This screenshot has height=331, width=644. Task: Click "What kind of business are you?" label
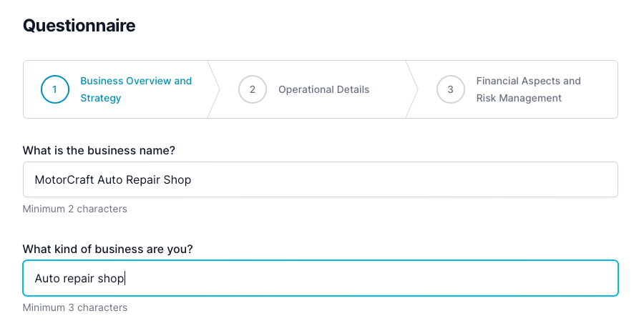108,249
